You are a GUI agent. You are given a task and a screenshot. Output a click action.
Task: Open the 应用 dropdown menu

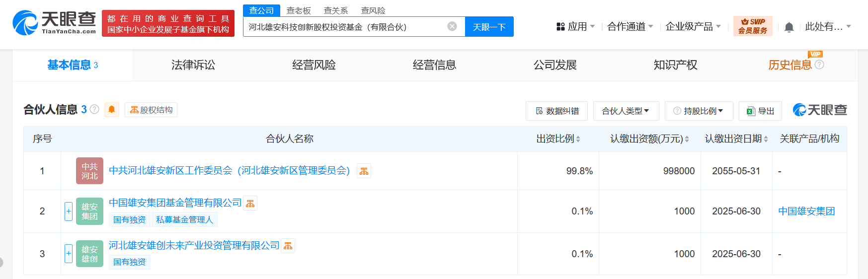pos(576,27)
